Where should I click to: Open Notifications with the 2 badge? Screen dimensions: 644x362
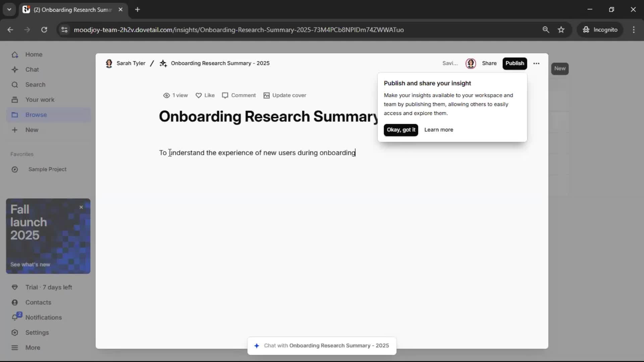click(43, 317)
